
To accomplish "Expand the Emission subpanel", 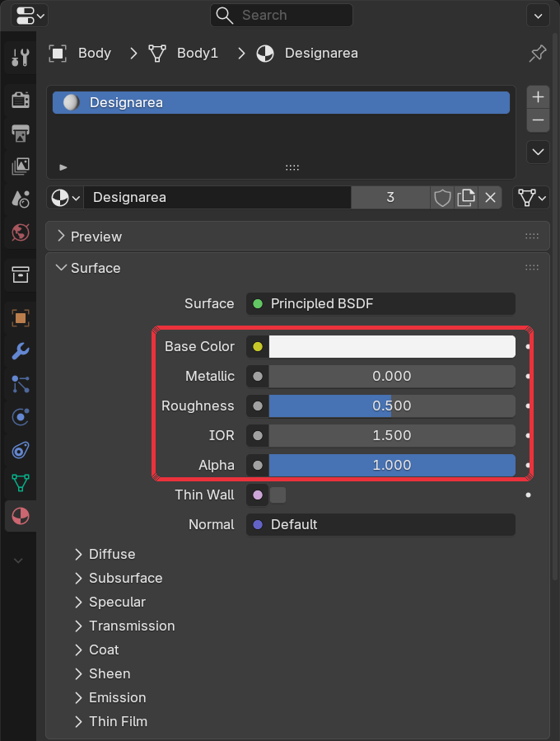I will [x=110, y=697].
